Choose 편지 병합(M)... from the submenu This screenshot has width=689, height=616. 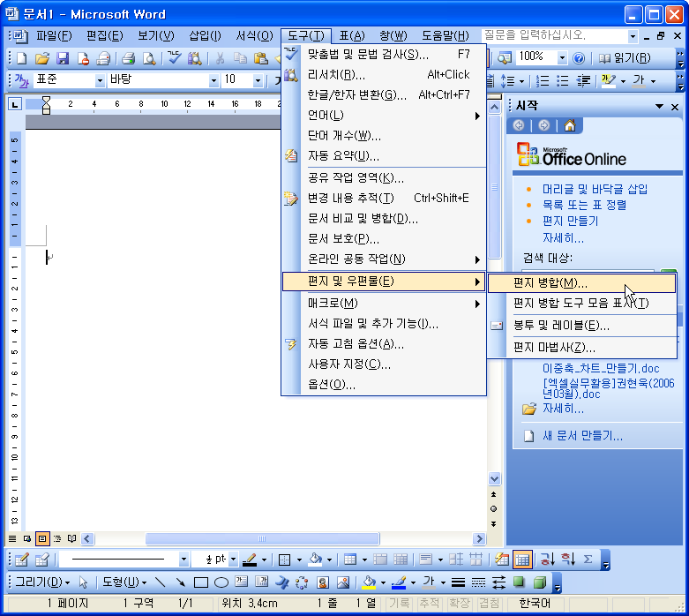coord(581,283)
